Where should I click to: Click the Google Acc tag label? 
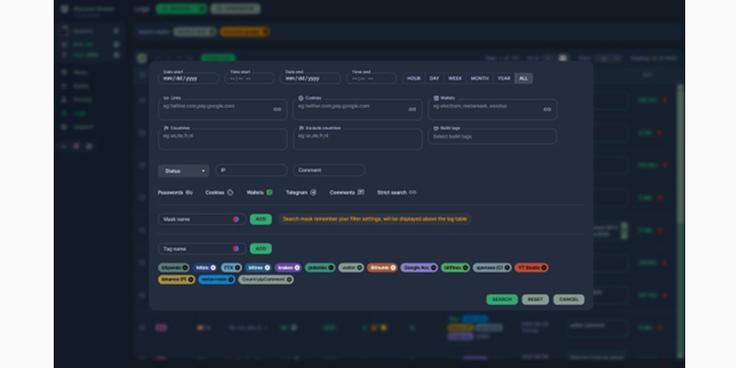pos(416,268)
